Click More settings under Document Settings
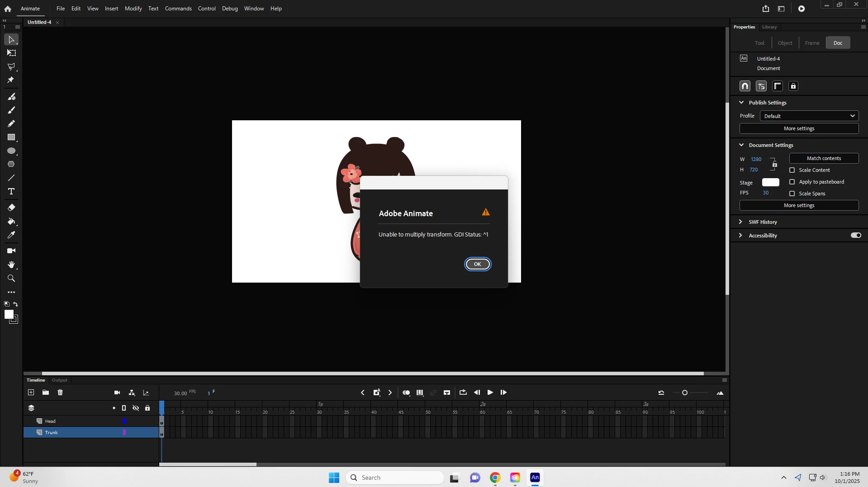Image resolution: width=868 pixels, height=487 pixels. point(799,206)
